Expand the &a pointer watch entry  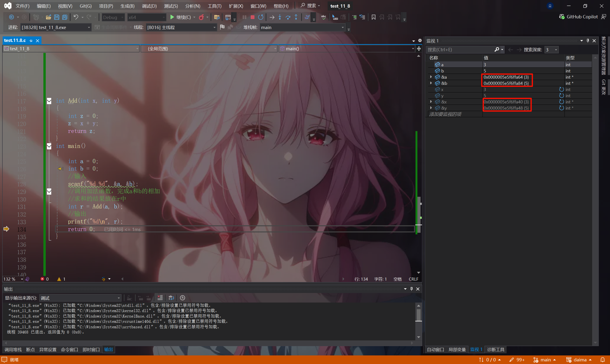[x=431, y=77]
